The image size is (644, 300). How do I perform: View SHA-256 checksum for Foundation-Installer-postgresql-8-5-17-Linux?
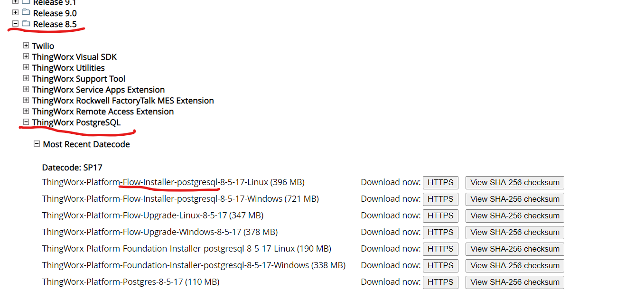514,249
